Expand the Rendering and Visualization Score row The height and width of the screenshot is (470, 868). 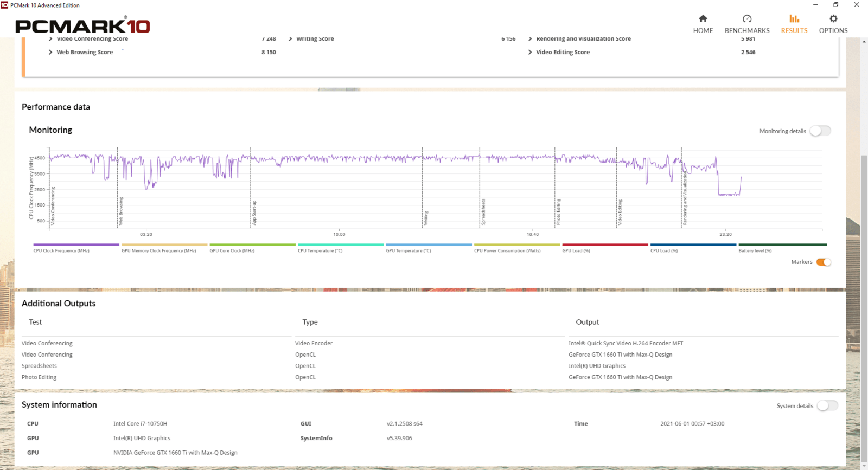click(x=579, y=38)
